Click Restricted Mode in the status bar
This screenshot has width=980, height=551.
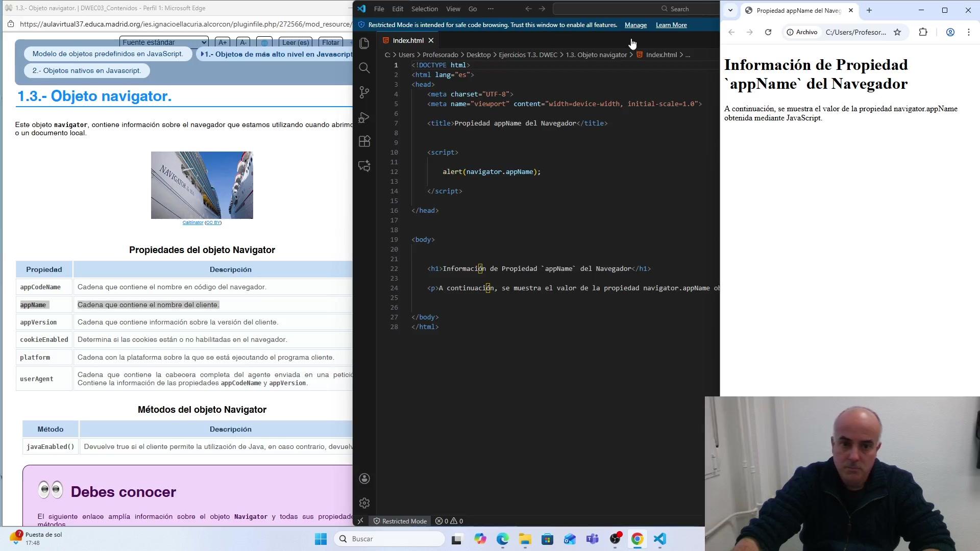400,521
